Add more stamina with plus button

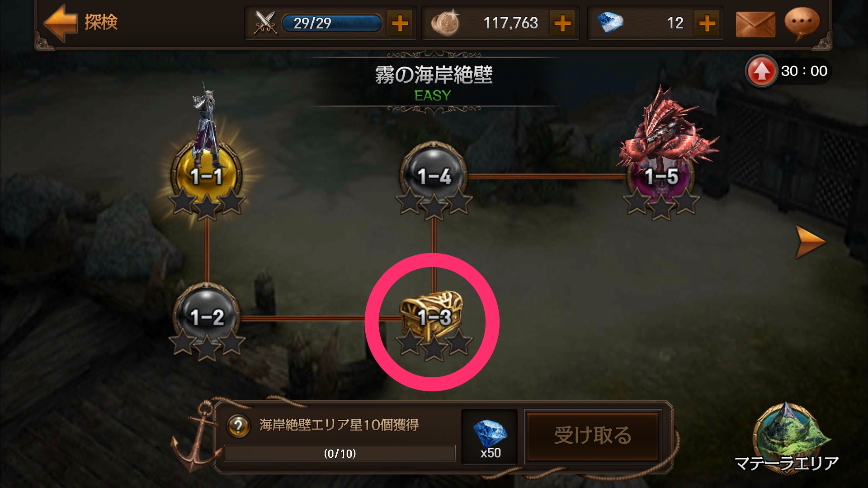(x=400, y=23)
